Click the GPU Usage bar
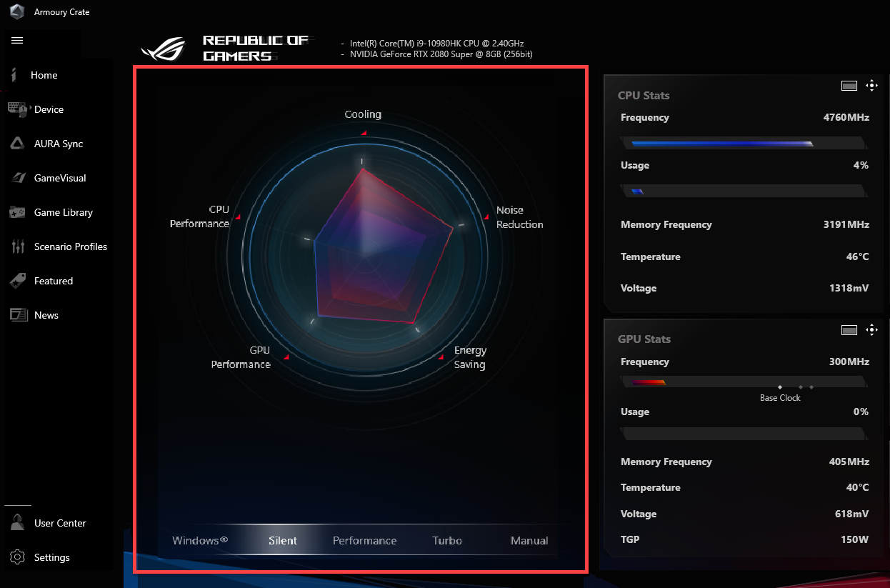Image resolution: width=890 pixels, height=588 pixels. click(745, 433)
